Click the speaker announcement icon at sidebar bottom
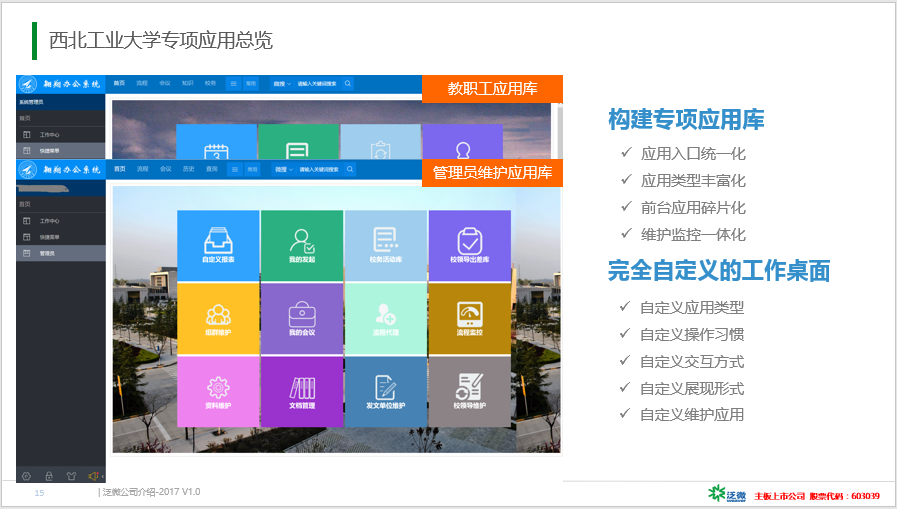 (93, 476)
